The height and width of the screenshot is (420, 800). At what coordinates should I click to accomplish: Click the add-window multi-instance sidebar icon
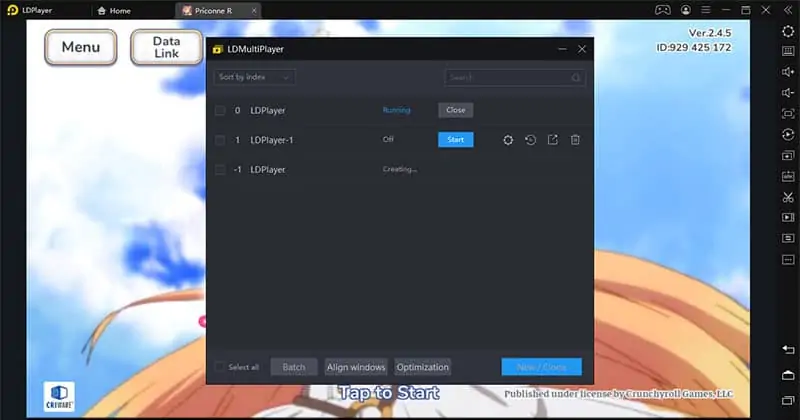[788, 155]
